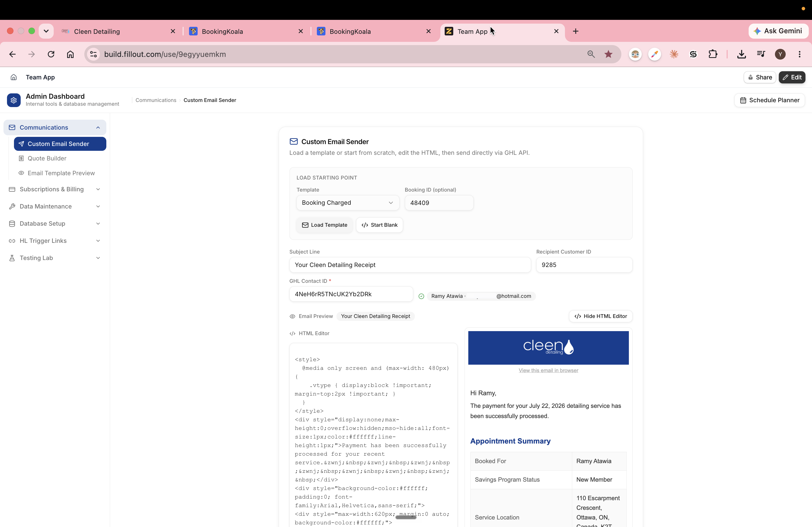
Task: Open the media control playlist icon
Action: (761, 54)
